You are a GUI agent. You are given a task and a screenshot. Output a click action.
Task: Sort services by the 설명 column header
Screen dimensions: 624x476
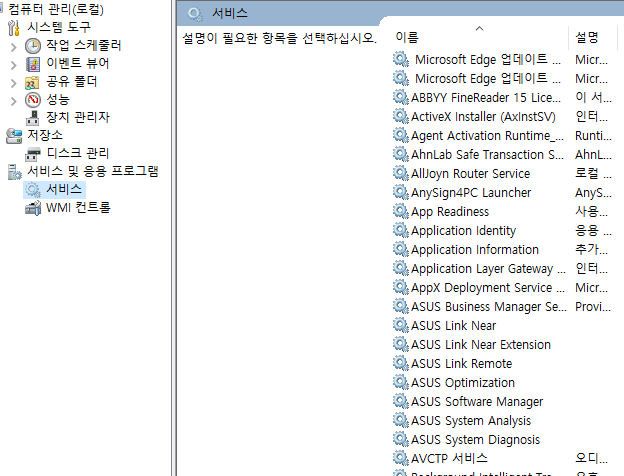tap(587, 37)
